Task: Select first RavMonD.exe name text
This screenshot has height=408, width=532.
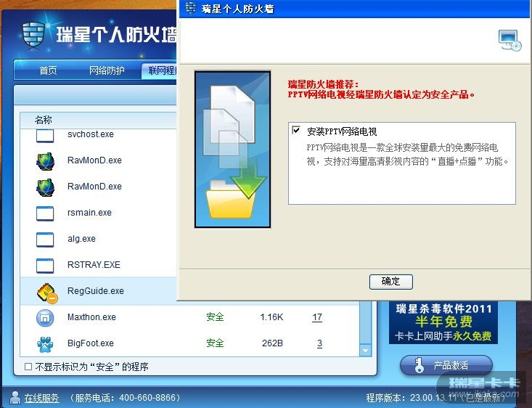Action: coord(94,160)
